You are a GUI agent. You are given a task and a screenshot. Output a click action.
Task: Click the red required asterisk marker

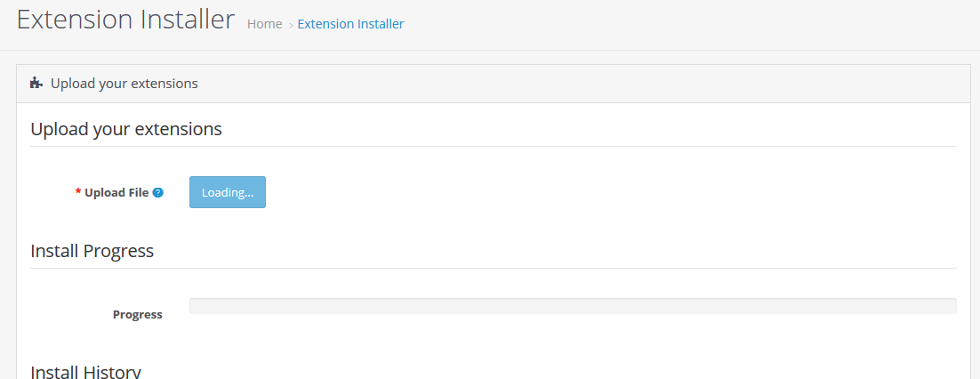pos(78,192)
